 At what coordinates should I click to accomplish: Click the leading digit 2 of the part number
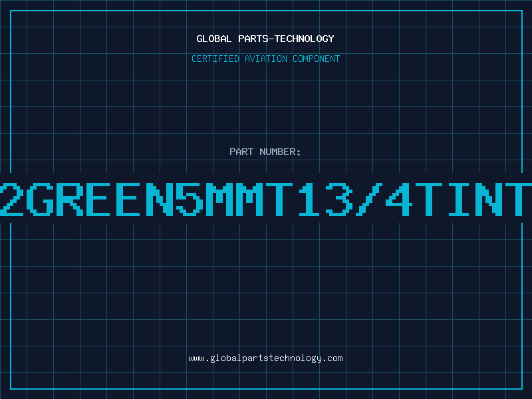pyautogui.click(x=11, y=199)
